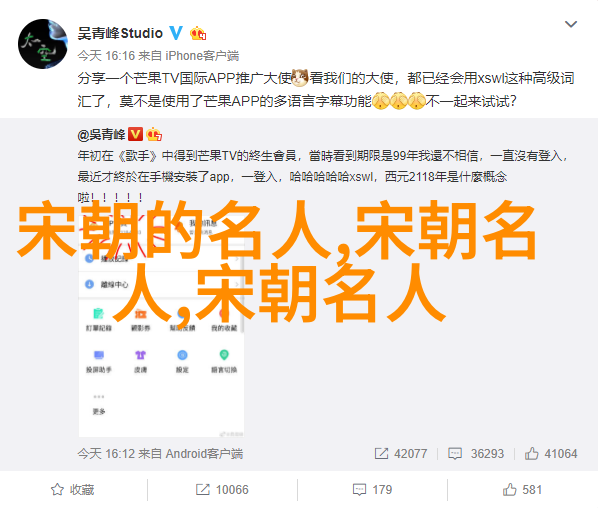The width and height of the screenshot is (598, 508).
Task: Click the orange V badge next to @吴青峰
Action: [x=135, y=134]
